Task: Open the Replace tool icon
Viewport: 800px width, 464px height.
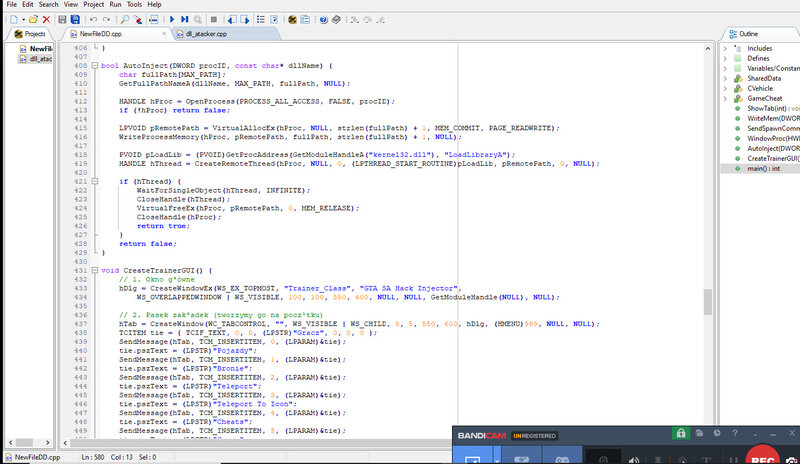Action: [138, 19]
